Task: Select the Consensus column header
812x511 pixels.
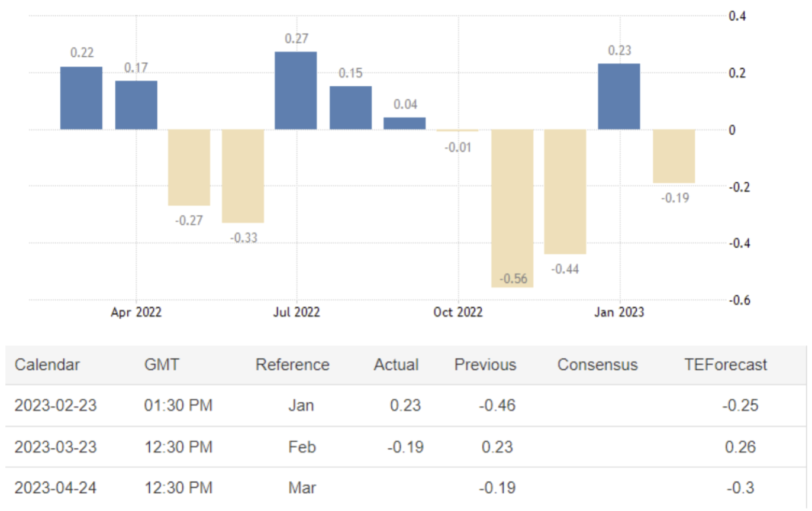Action: (597, 364)
